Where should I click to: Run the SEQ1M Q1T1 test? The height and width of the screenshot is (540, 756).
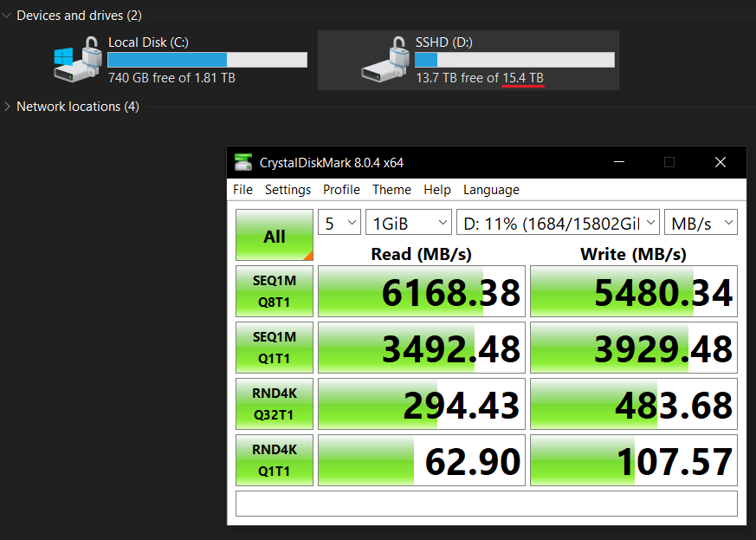[275, 348]
